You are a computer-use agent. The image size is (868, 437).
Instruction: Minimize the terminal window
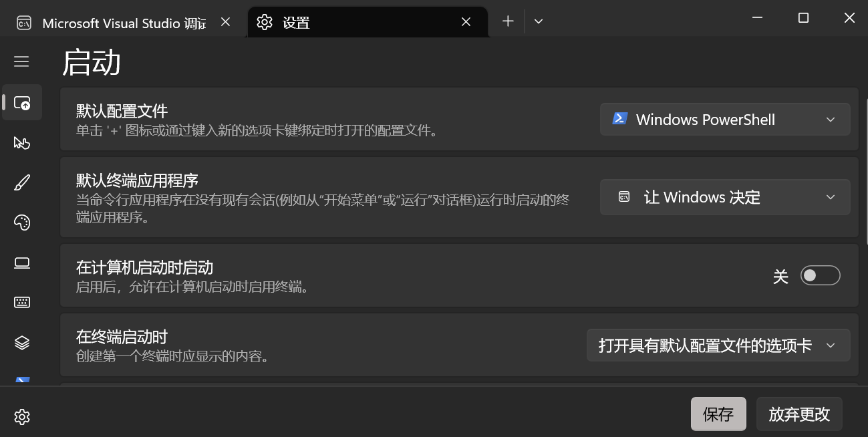pyautogui.click(x=757, y=18)
